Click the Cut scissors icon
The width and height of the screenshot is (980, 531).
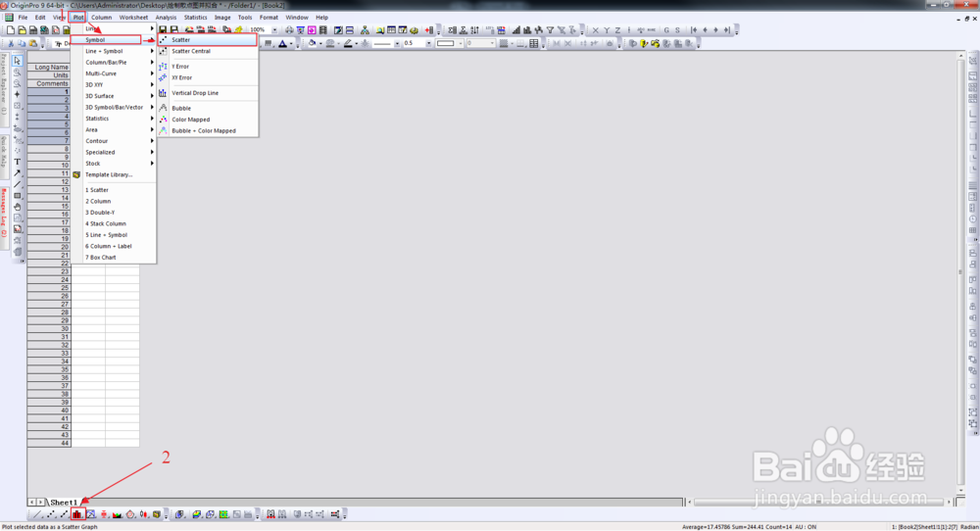point(11,44)
